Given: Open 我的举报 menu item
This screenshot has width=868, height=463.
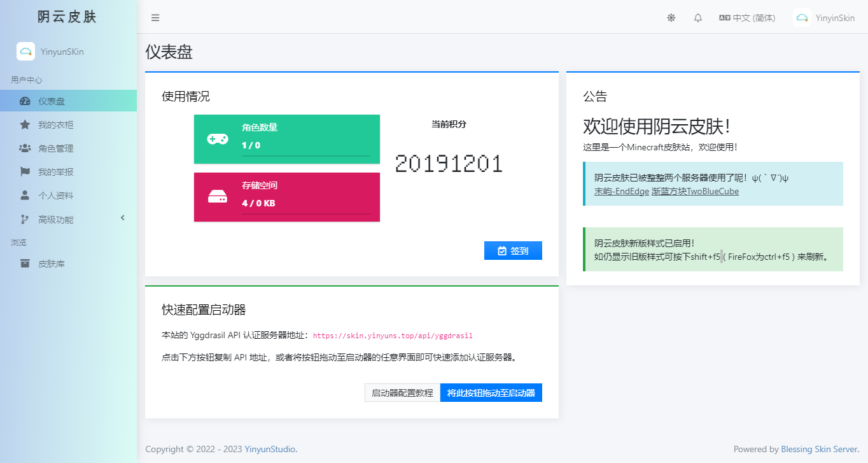Looking at the screenshot, I should tap(68, 172).
